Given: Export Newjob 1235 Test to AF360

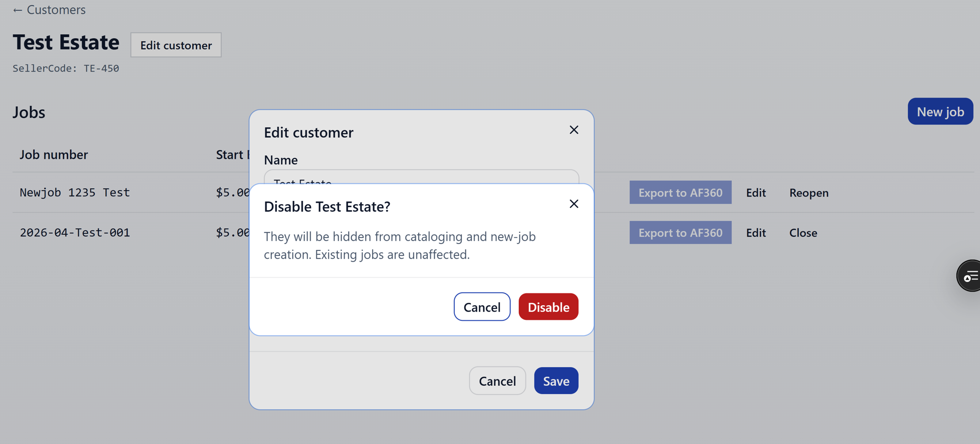Looking at the screenshot, I should coord(680,193).
